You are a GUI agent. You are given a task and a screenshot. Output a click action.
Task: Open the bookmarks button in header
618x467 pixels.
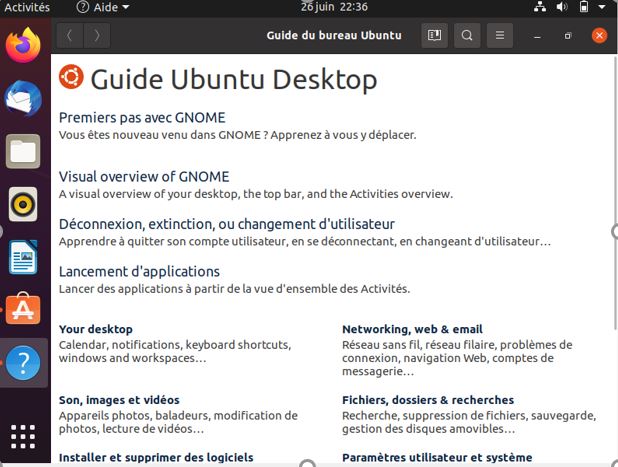click(434, 35)
